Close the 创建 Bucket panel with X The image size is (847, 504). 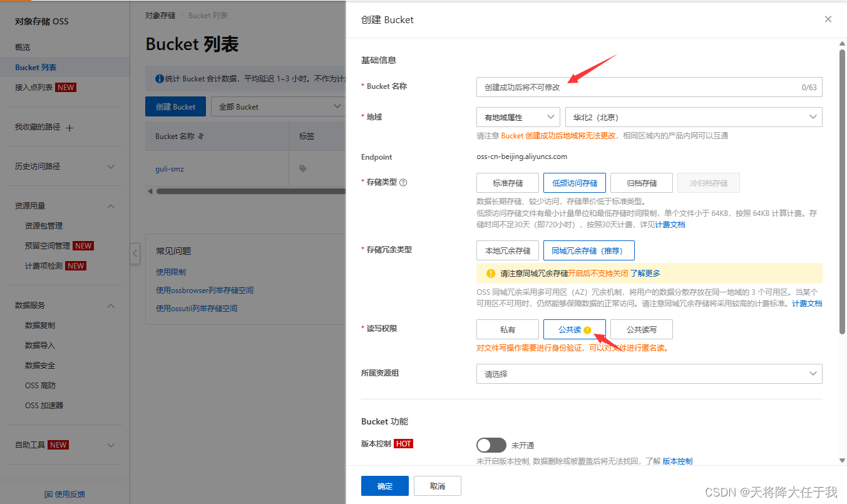coord(828,19)
